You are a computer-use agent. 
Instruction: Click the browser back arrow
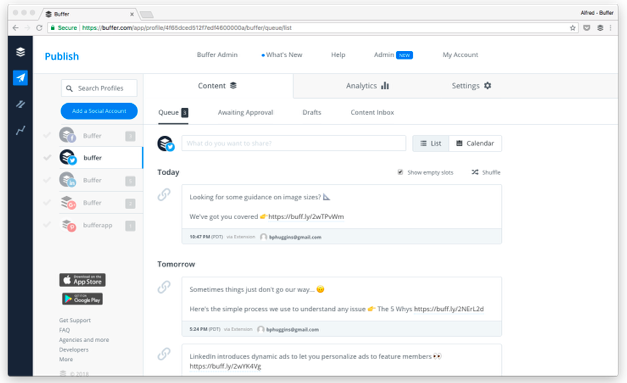16,28
